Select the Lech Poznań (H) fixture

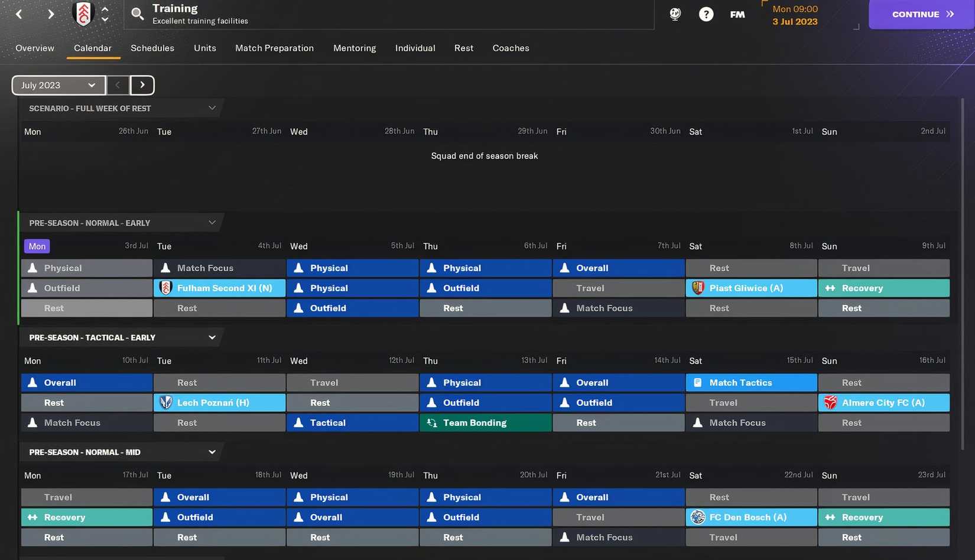220,403
